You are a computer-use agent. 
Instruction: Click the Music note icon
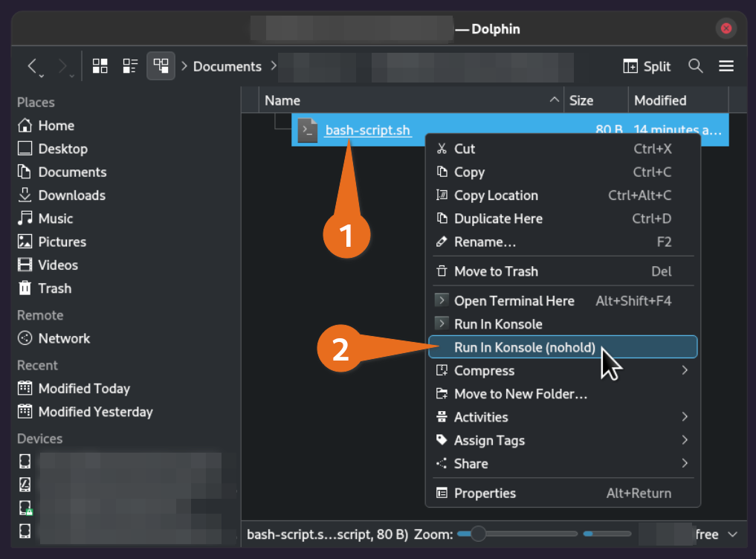(x=25, y=218)
